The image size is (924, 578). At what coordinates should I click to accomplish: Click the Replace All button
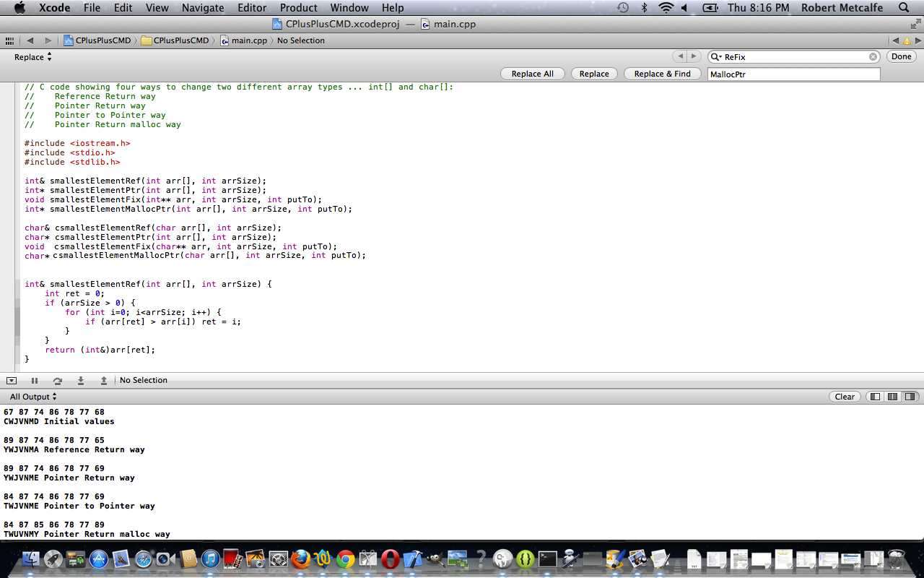[532, 74]
